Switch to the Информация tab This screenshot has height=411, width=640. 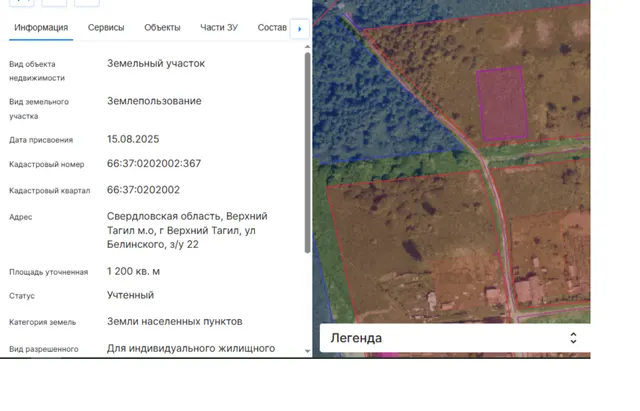(41, 27)
